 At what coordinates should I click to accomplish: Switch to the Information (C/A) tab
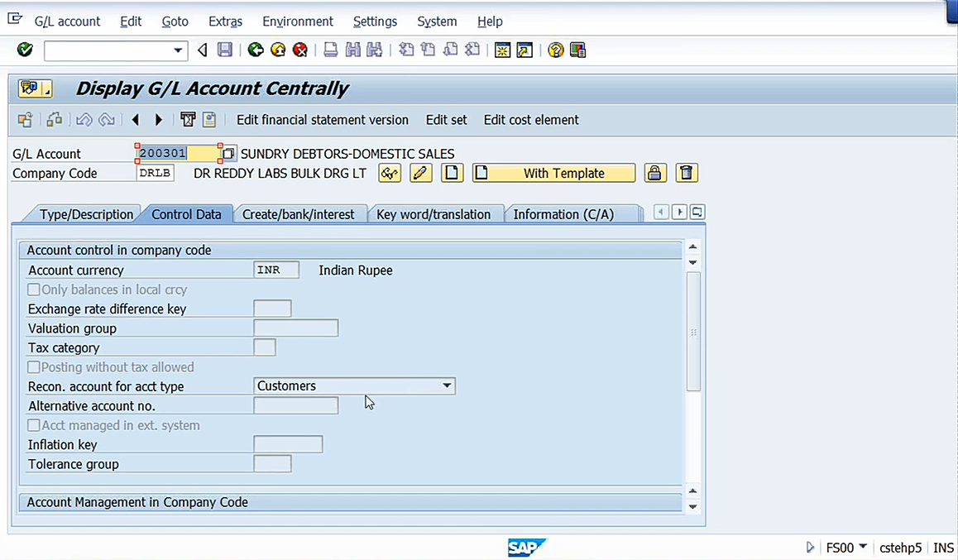(563, 214)
